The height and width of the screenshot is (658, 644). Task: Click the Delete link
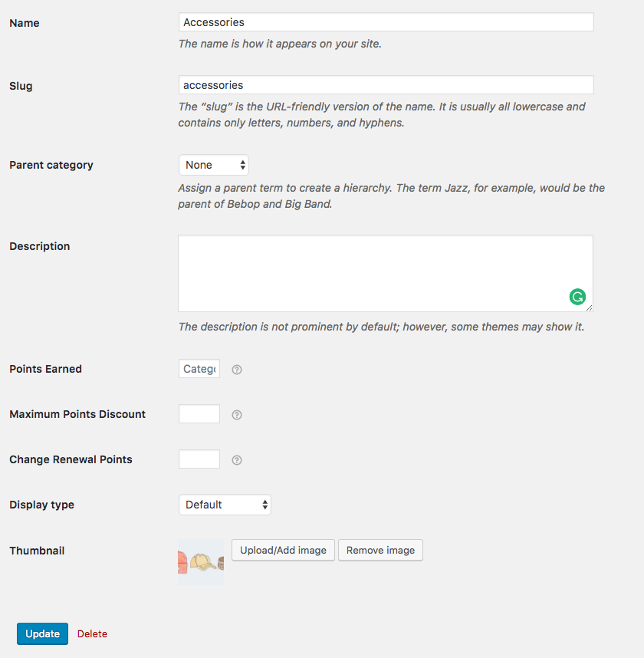[92, 633]
